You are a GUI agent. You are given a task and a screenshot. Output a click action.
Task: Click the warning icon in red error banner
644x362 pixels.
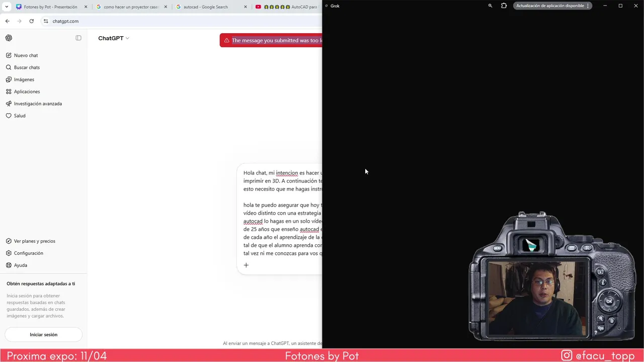tap(227, 40)
